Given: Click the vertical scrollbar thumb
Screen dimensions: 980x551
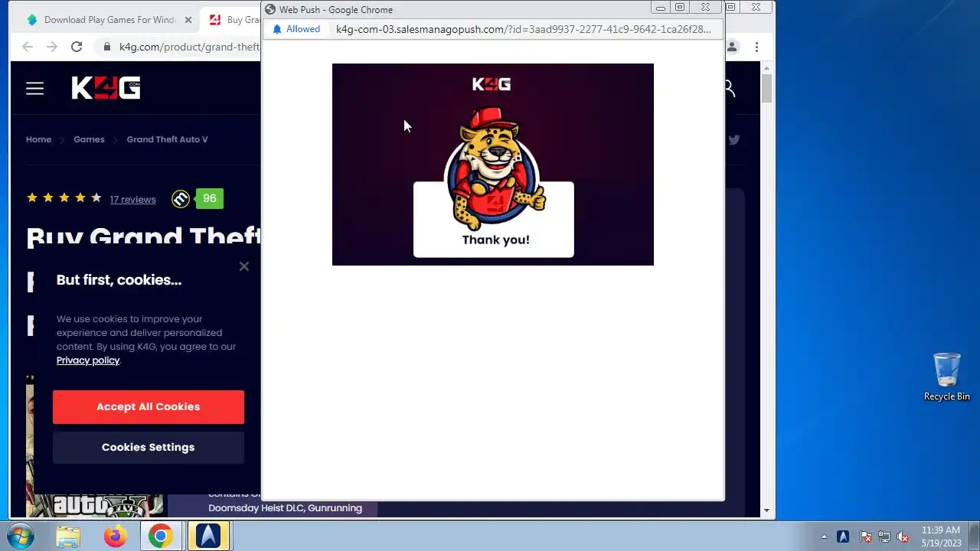Looking at the screenshot, I should [x=767, y=89].
